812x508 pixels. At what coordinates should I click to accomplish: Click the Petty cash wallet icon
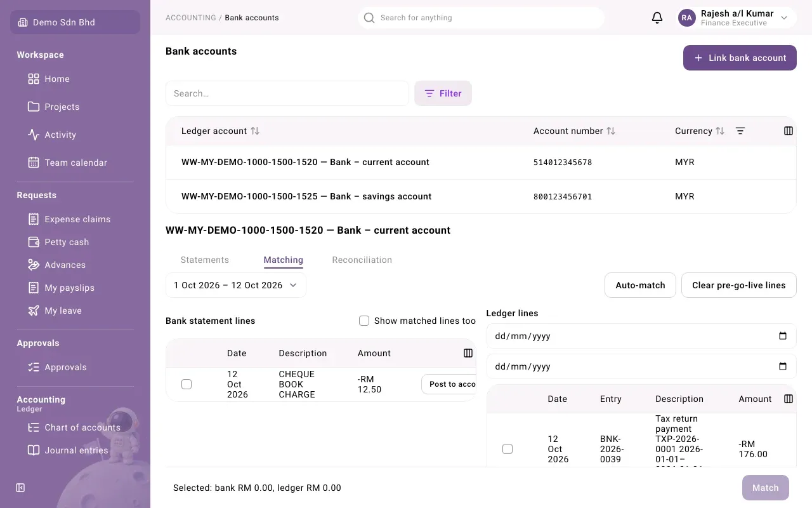[34, 242]
